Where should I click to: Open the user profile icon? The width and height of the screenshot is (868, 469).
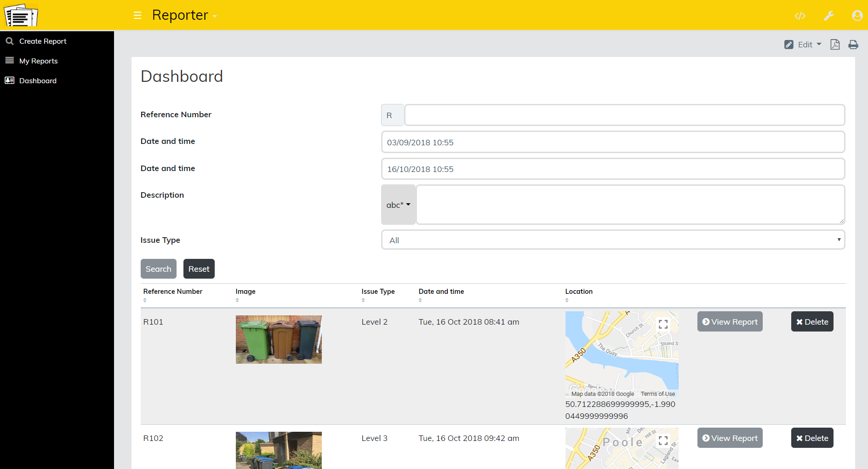857,16
